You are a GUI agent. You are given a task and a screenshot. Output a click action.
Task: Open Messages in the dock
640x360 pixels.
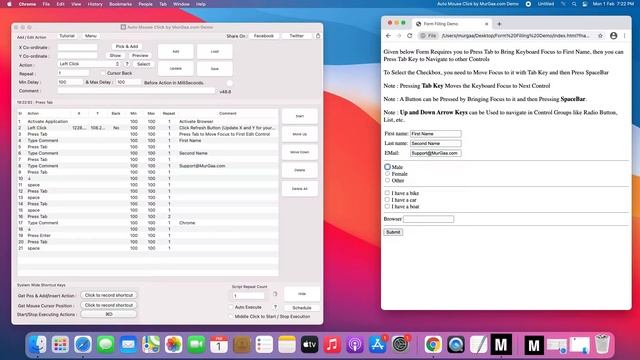pyautogui.click(x=106, y=344)
